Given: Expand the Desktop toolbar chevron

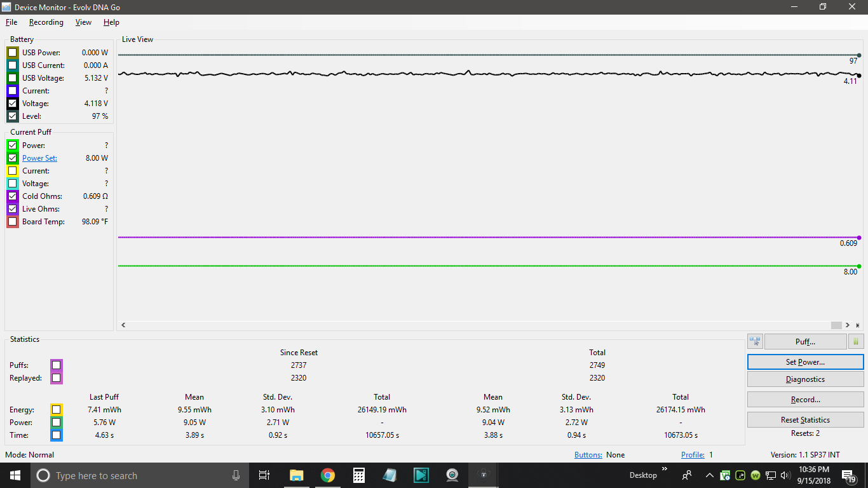Looking at the screenshot, I should pyautogui.click(x=665, y=470).
